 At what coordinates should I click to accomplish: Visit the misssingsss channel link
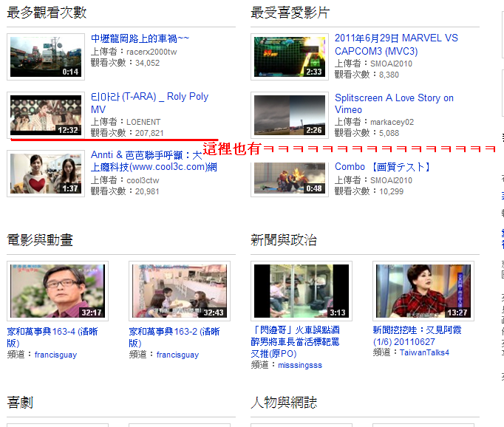pyautogui.click(x=300, y=365)
